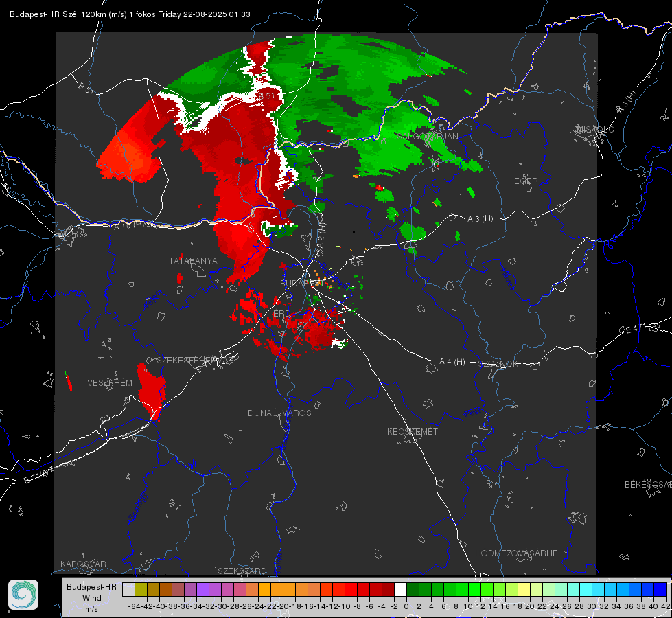Click the SZEKSZARD city label
This screenshot has height=618, width=672.
242,571
